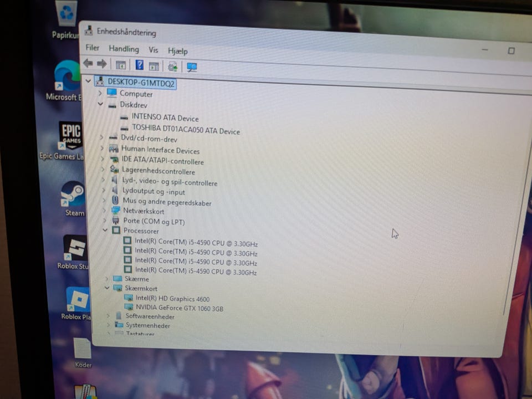Image resolution: width=532 pixels, height=399 pixels.
Task: Select the first Intel Core i5-4590 processor entry
Action: pyautogui.click(x=196, y=242)
